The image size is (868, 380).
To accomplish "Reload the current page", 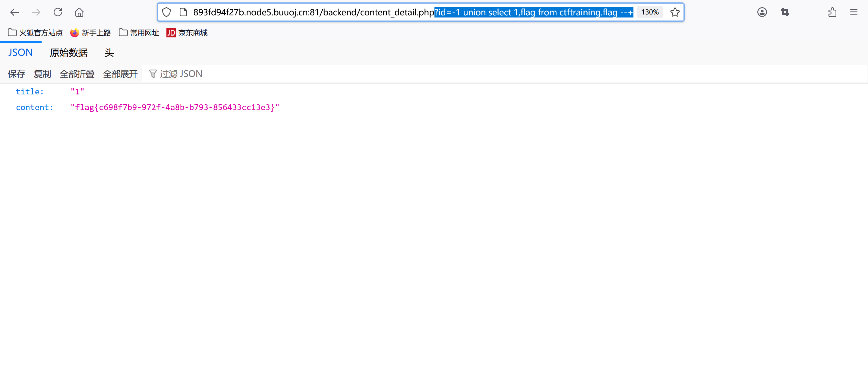I will point(58,12).
